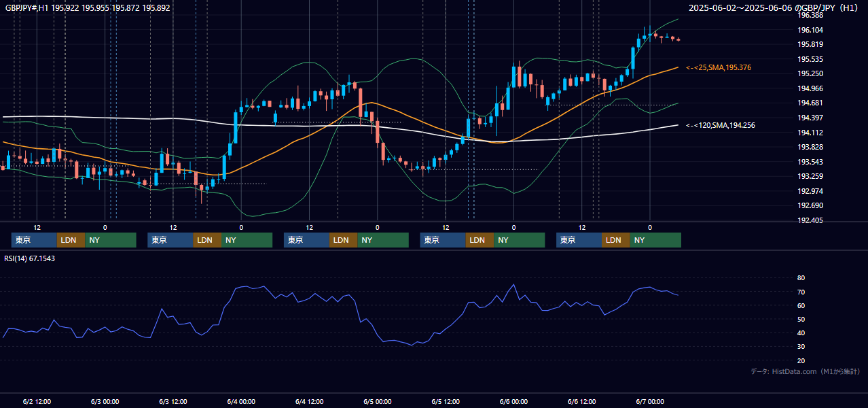Click price axis value 193.828
The width and height of the screenshot is (868, 408).
point(810,147)
